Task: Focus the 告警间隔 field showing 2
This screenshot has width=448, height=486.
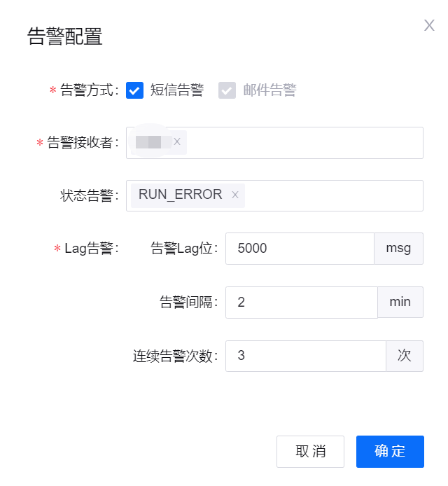Action: [301, 302]
